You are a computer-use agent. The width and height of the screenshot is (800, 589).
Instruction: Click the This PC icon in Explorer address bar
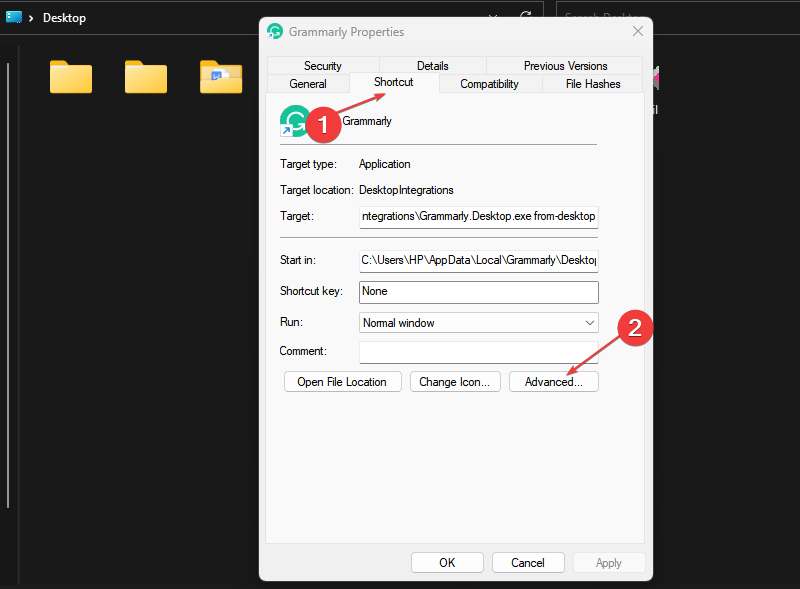click(14, 17)
